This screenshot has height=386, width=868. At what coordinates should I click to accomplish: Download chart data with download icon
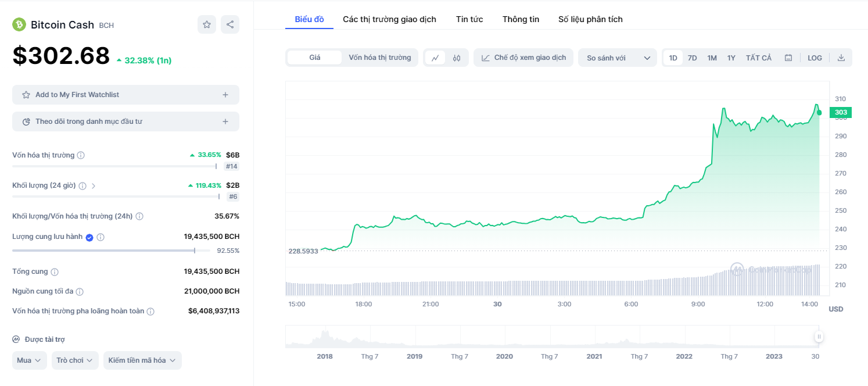(841, 58)
